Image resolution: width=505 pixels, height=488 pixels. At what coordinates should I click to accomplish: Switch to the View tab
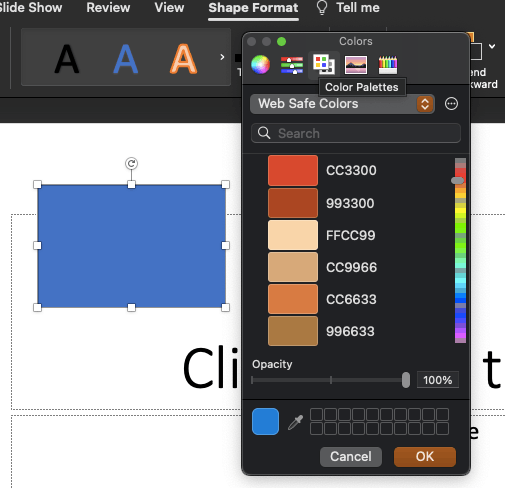pos(169,7)
